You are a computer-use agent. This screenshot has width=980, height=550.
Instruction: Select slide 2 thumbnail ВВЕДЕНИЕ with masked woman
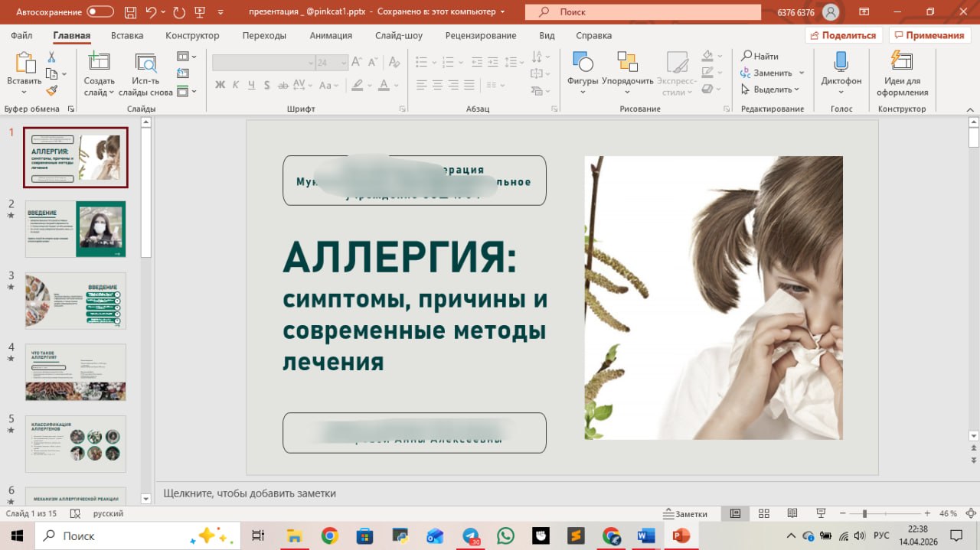point(76,229)
